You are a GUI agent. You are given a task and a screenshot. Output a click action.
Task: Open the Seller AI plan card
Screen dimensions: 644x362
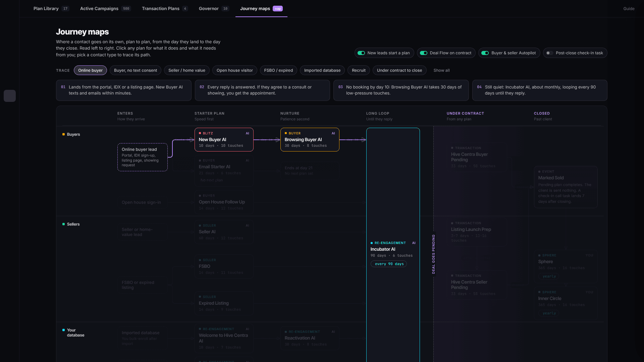coord(224,232)
